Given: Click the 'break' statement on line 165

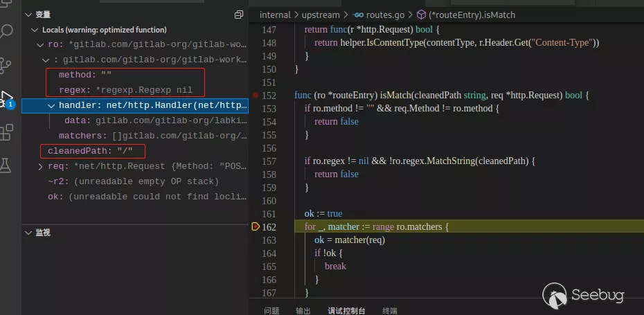Looking at the screenshot, I should point(335,266).
